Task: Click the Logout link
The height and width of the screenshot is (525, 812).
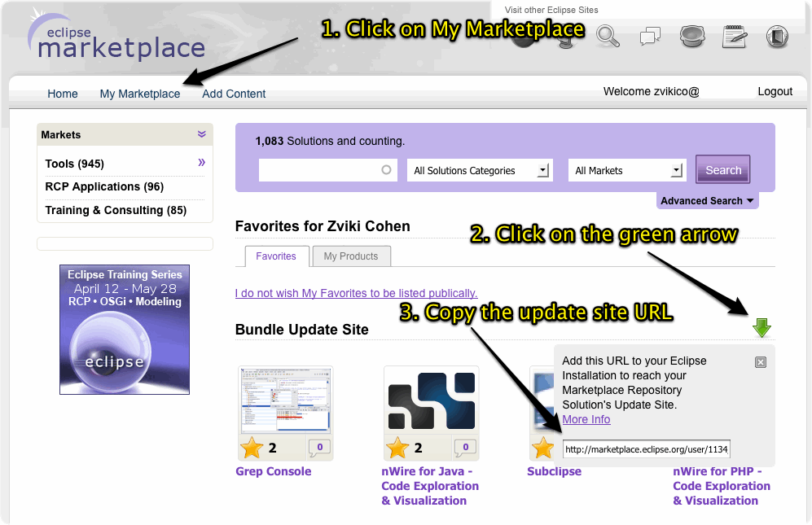Action: (x=775, y=92)
